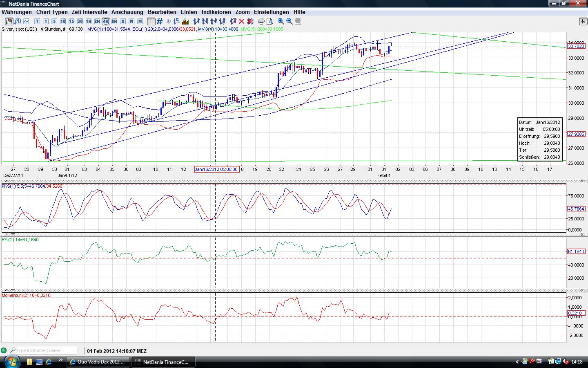Zoom out with the minus magnifier
Image resolution: width=588 pixels, height=368 pixels.
(x=290, y=21)
